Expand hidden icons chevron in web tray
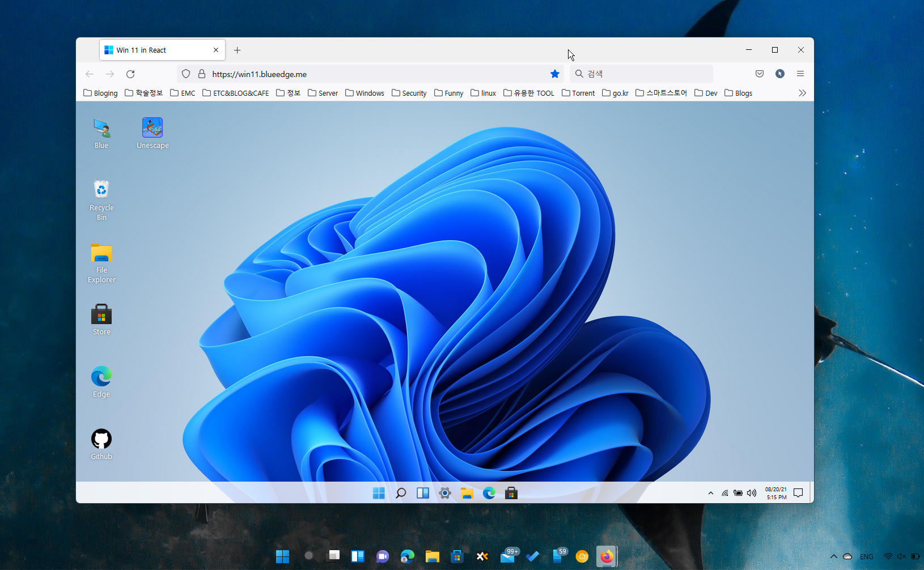Image resolution: width=924 pixels, height=570 pixels. (711, 493)
